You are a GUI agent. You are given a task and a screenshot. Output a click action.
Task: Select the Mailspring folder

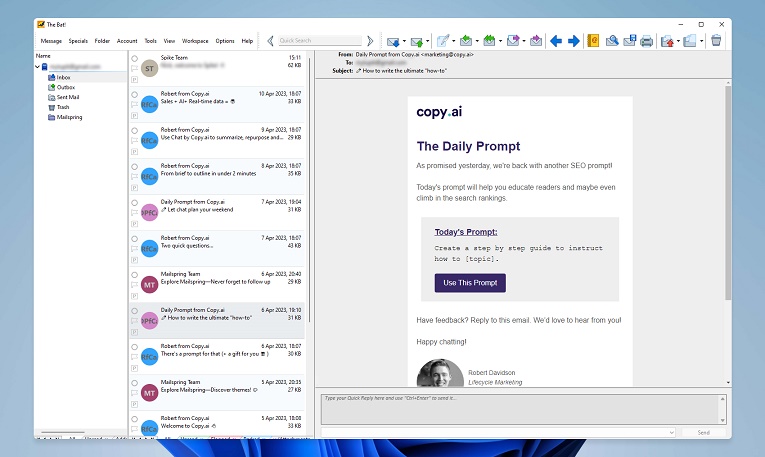click(69, 117)
